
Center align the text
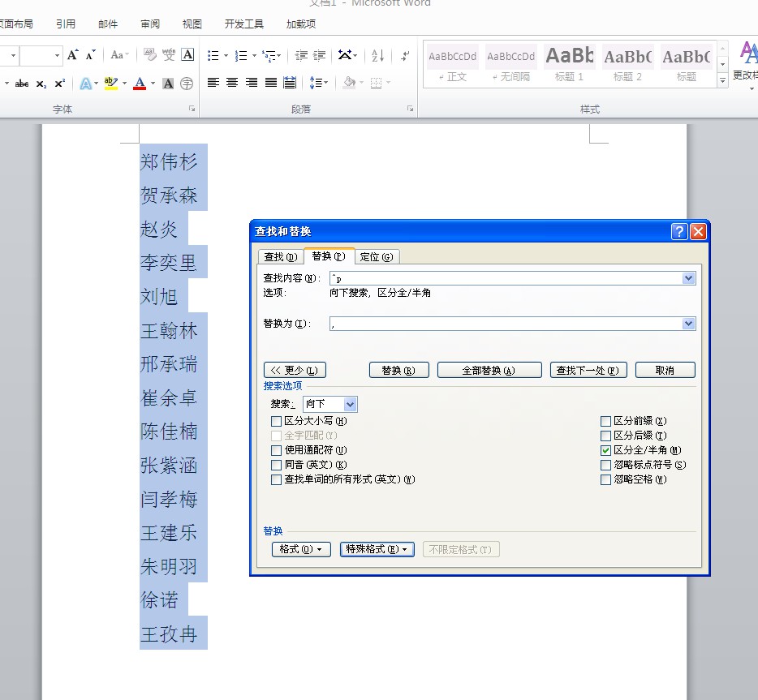click(x=232, y=83)
